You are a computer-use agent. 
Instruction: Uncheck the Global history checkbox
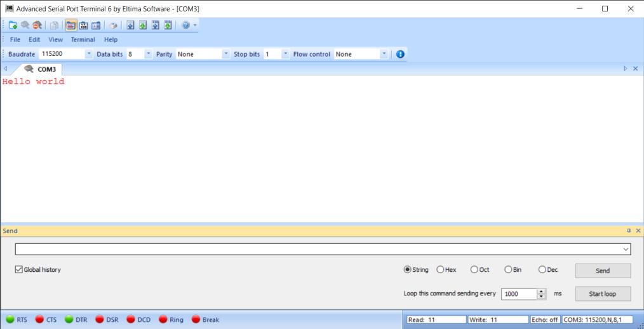click(18, 269)
